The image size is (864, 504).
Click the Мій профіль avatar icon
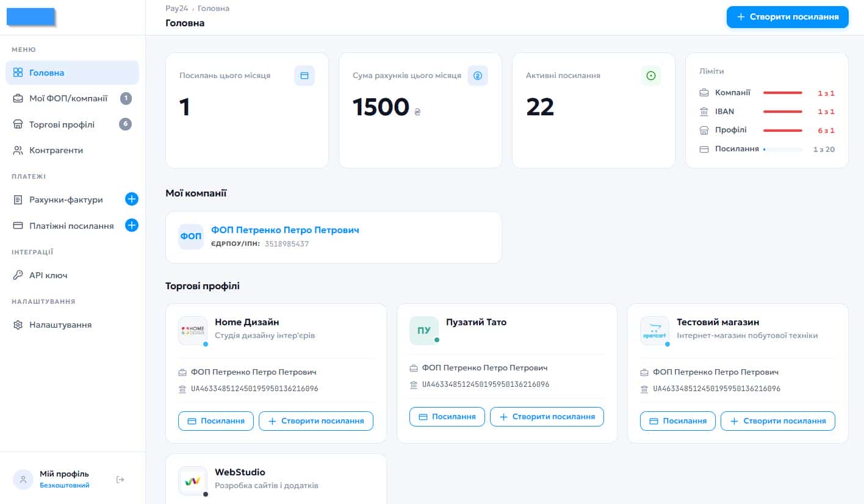click(23, 480)
